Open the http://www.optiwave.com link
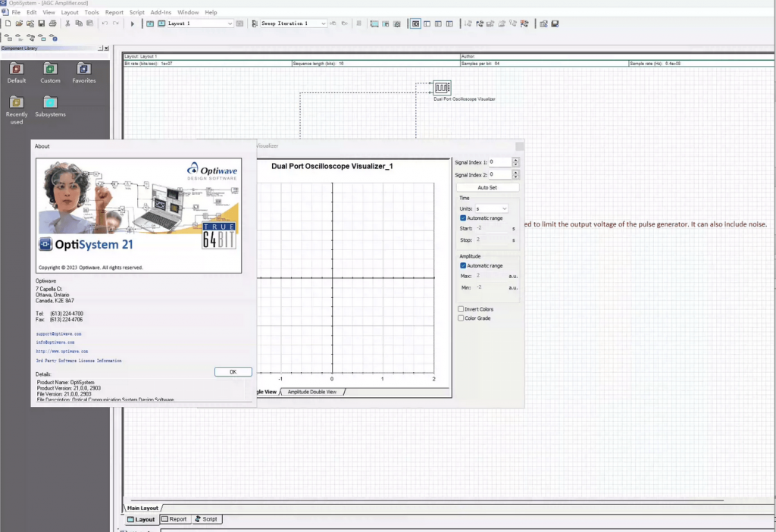Image resolution: width=776 pixels, height=532 pixels. pyautogui.click(x=62, y=352)
